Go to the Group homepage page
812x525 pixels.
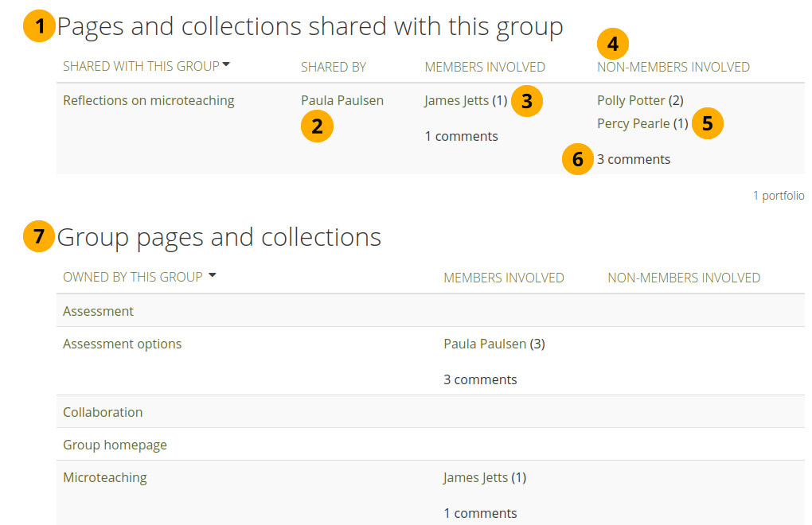(115, 445)
